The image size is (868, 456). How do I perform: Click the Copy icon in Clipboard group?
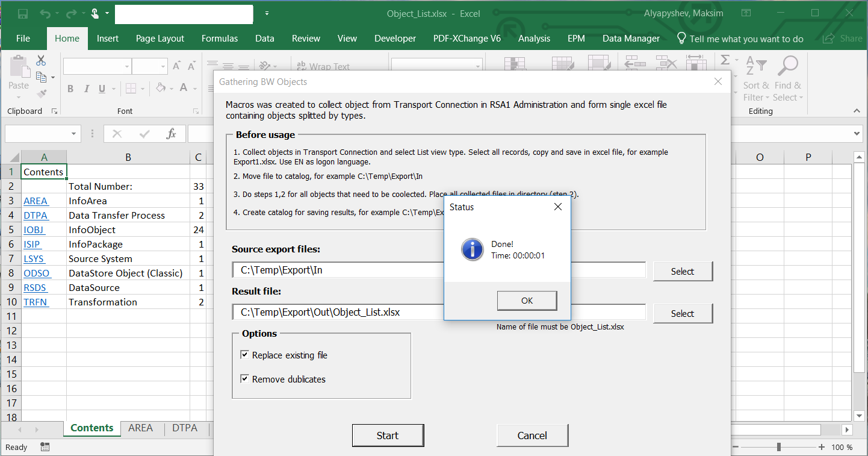(x=41, y=77)
